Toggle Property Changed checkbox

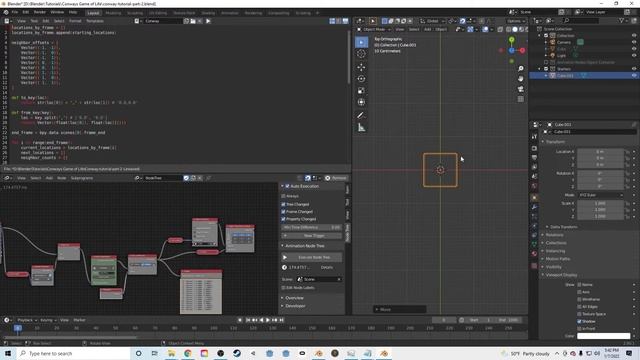[x=283, y=219]
